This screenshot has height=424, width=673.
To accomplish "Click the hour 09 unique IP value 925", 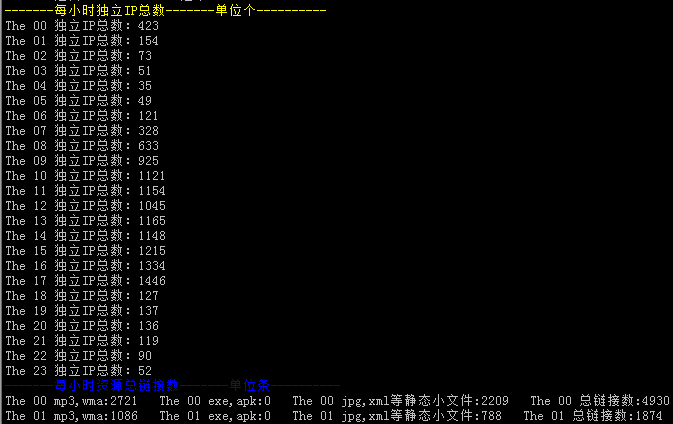I will [x=148, y=161].
